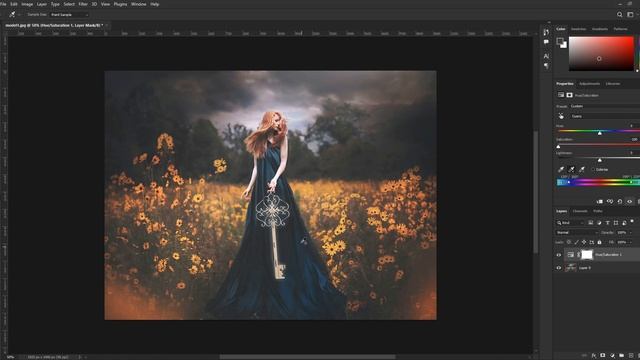
Task: Pick a color in the color field
Action: (x=601, y=53)
